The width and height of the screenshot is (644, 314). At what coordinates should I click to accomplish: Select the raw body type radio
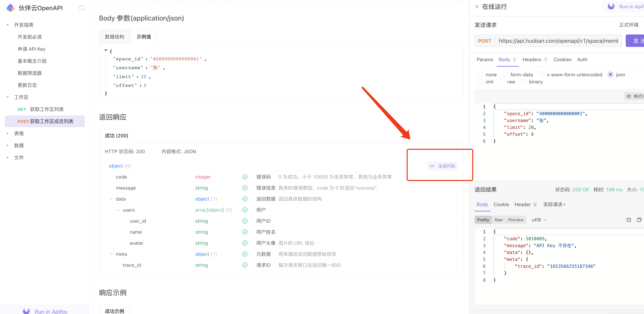pos(502,82)
